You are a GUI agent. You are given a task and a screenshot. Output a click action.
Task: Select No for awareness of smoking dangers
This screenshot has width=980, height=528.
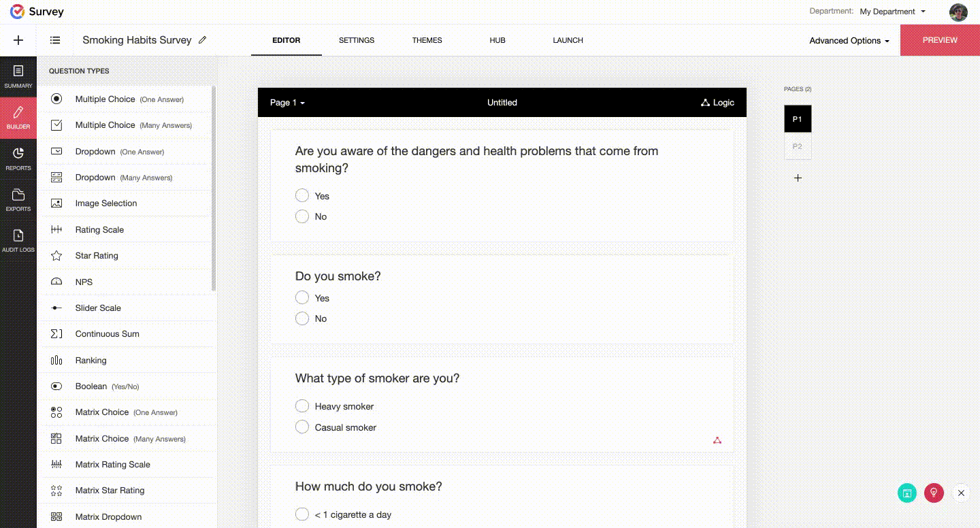302,216
